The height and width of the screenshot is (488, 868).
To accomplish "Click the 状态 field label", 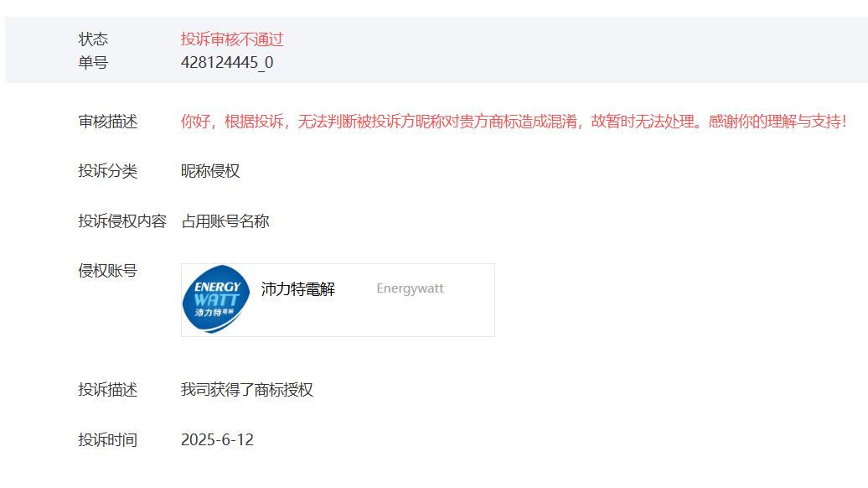I will tap(93, 39).
